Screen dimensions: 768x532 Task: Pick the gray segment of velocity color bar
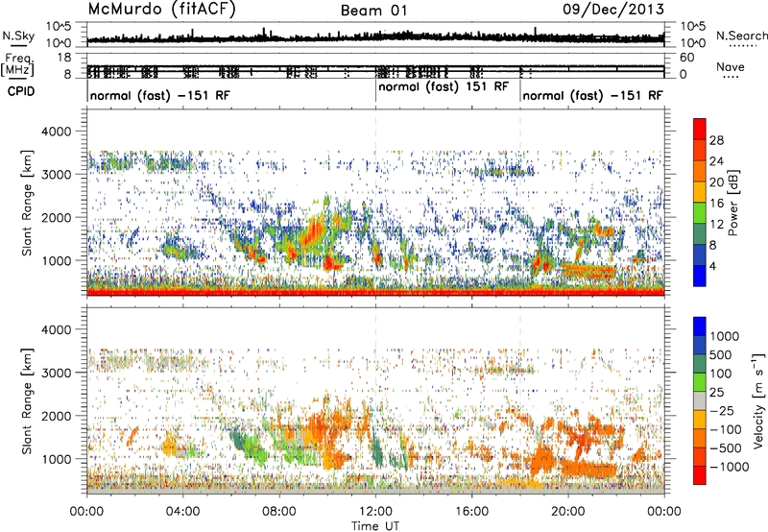pyautogui.click(x=700, y=401)
